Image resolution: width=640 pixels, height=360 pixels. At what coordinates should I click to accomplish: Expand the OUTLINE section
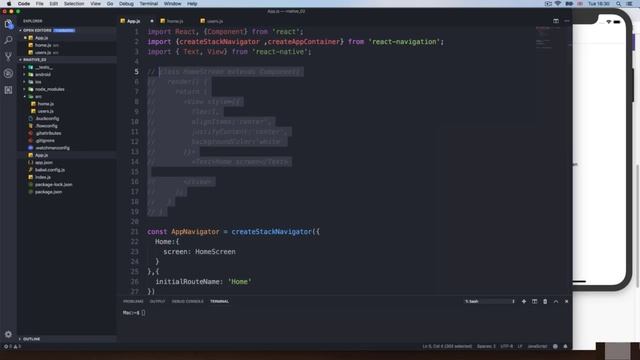coord(31,339)
